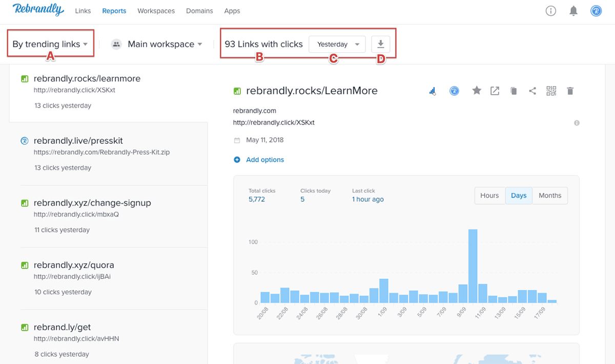This screenshot has width=615, height=364.
Task: Click 10 clicks yesterday text
Action: (63, 292)
